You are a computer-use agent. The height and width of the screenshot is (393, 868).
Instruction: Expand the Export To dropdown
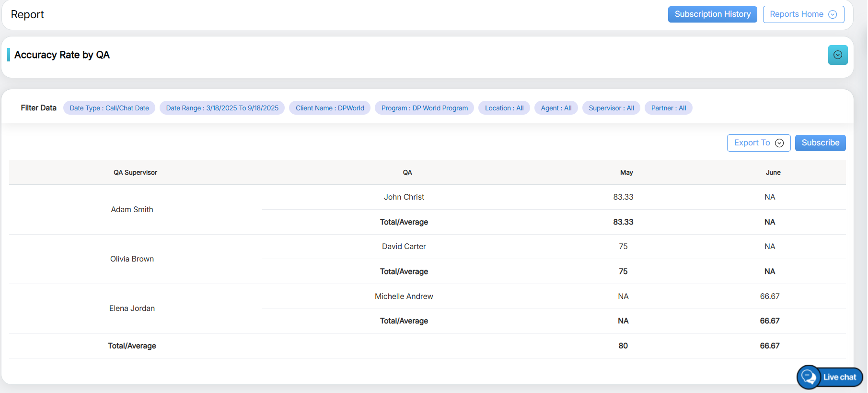pyautogui.click(x=758, y=143)
